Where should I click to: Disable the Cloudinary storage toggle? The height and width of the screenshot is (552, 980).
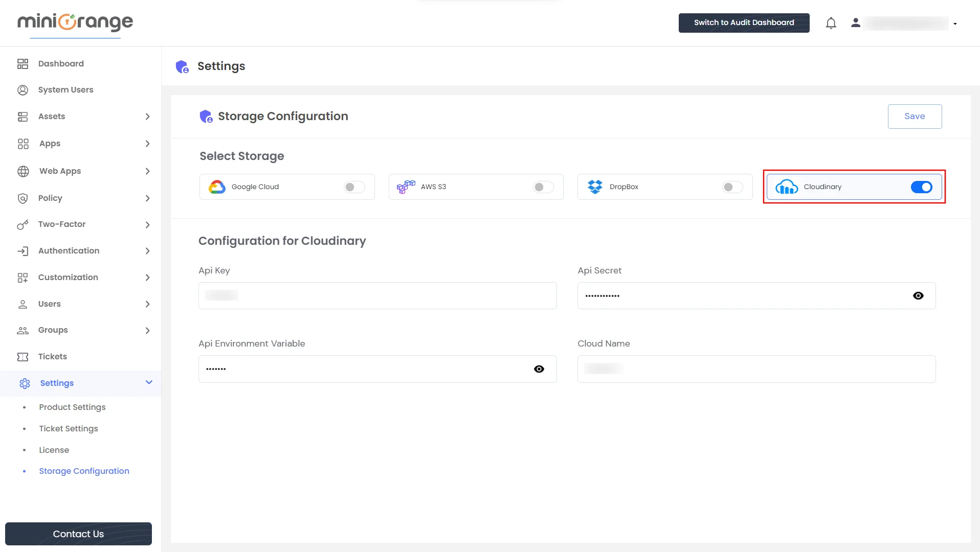click(x=921, y=187)
